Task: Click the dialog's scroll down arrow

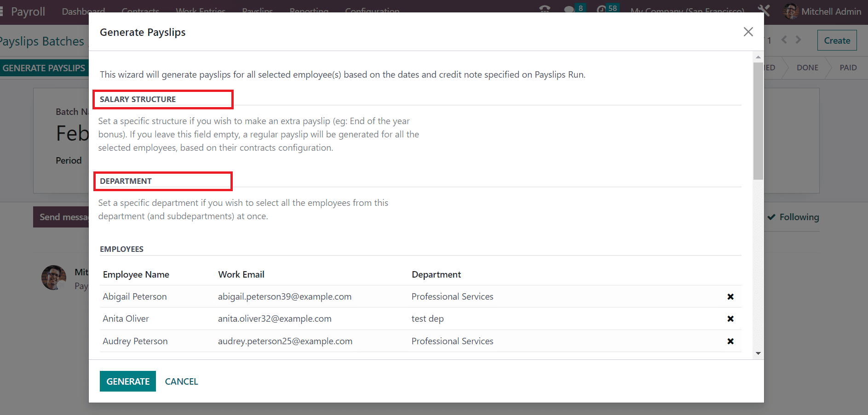Action: click(x=758, y=353)
